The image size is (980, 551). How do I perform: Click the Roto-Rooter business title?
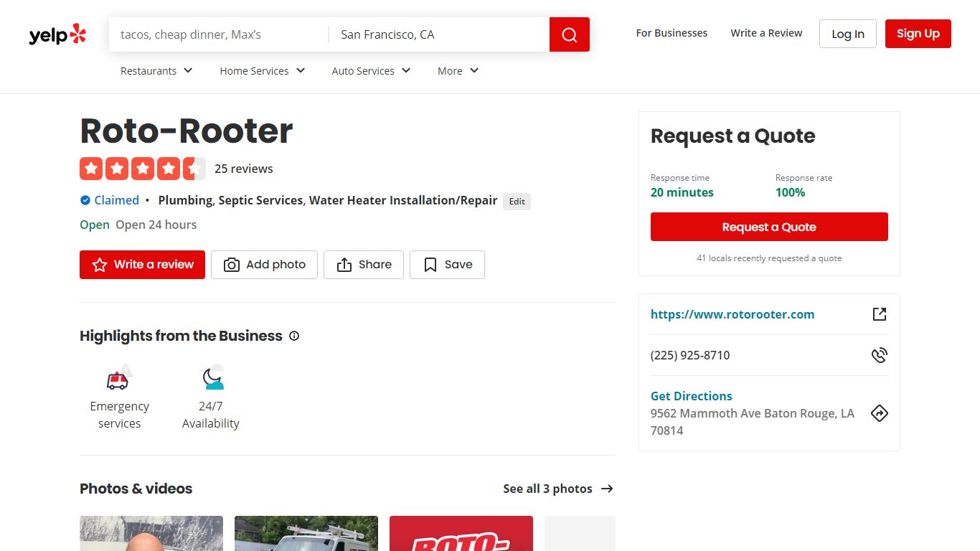pyautogui.click(x=187, y=131)
